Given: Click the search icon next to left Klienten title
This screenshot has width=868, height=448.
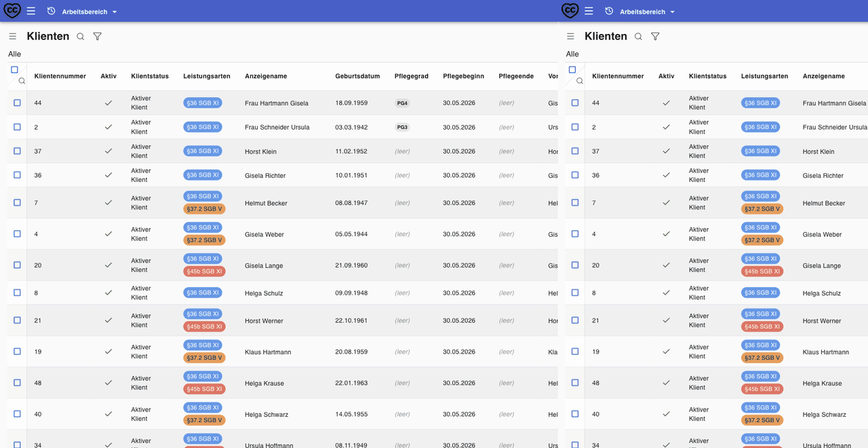Looking at the screenshot, I should pyautogui.click(x=81, y=37).
